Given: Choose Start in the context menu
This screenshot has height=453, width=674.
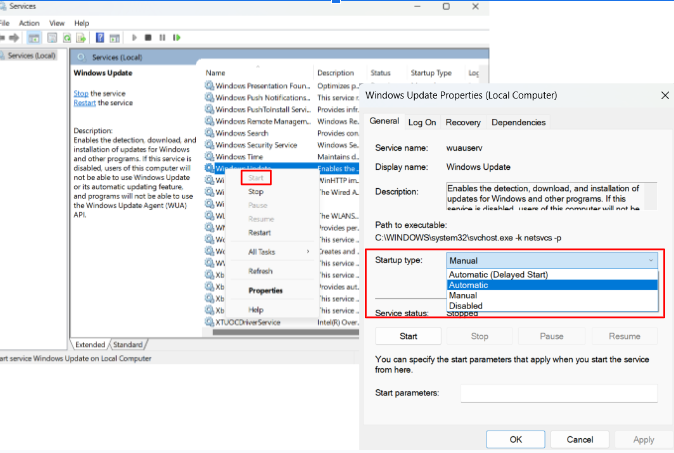Looking at the screenshot, I should point(256,178).
